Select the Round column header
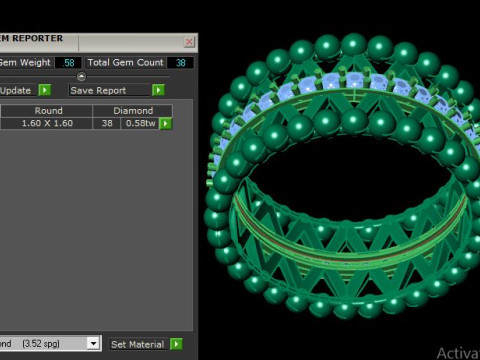Viewport: 480px width, 360px height. [47, 111]
